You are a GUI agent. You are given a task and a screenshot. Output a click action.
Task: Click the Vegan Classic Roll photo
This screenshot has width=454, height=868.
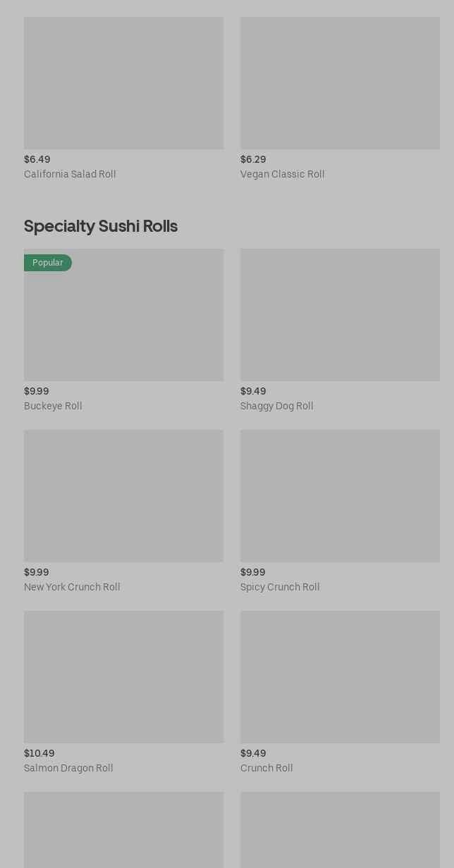click(x=340, y=83)
